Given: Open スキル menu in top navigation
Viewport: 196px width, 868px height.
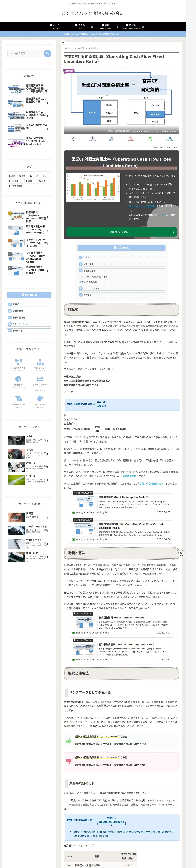Looking at the screenshot, I should [80, 27].
